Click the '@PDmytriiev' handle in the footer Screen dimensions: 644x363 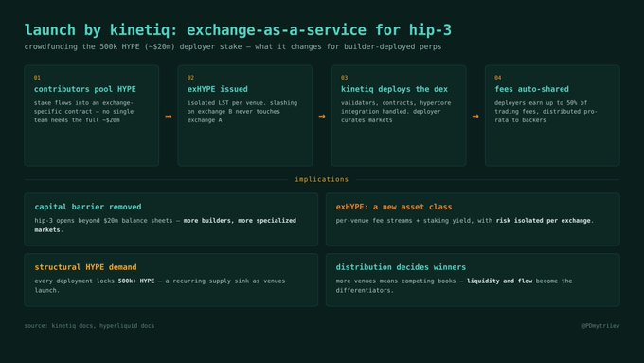click(600, 326)
